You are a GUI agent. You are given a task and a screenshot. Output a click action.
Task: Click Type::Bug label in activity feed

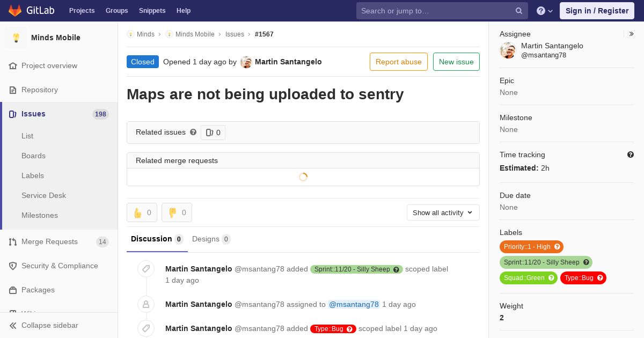click(333, 329)
